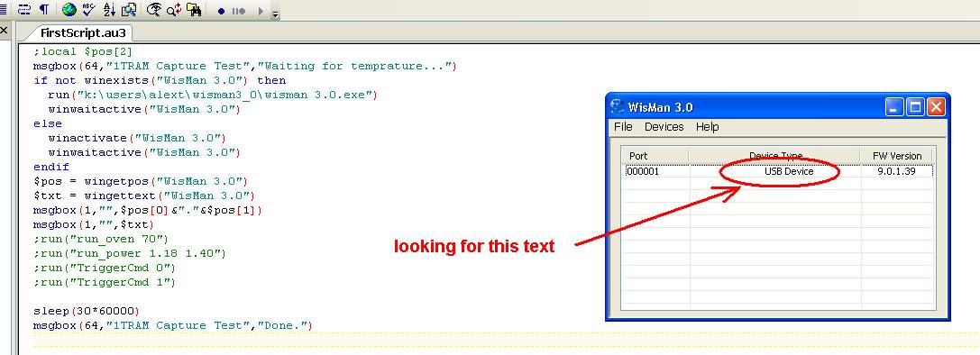Play the recorded macro

pyautogui.click(x=261, y=11)
